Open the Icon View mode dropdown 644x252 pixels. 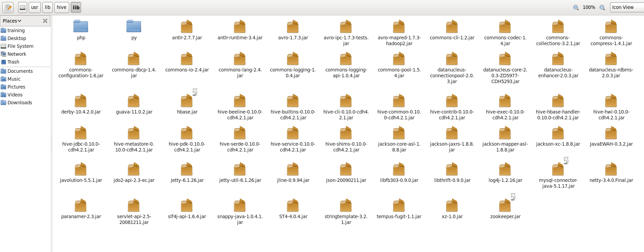pyautogui.click(x=627, y=7)
